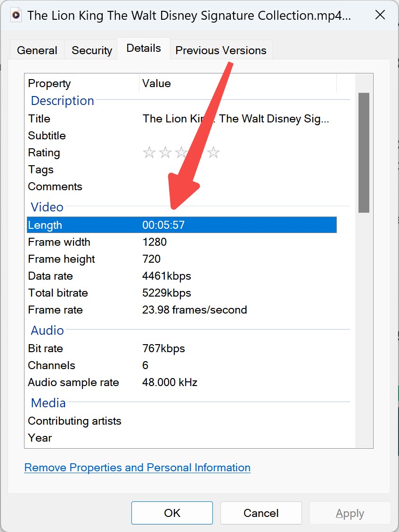Click the Value column header
399x532 pixels.
click(x=238, y=83)
